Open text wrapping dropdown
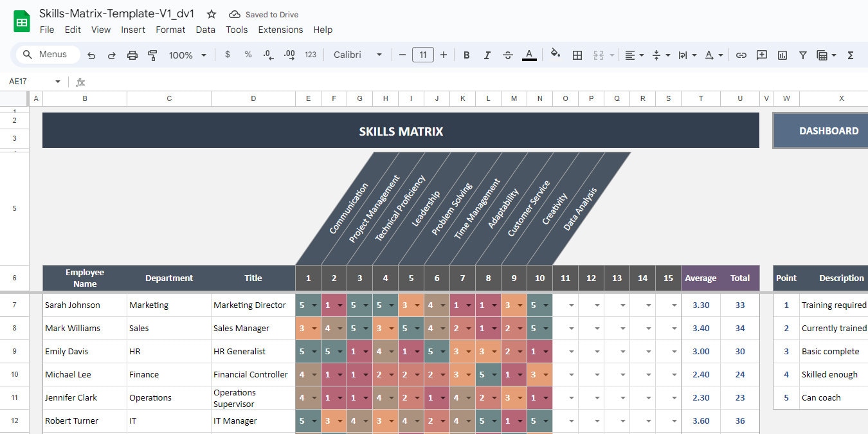868x434 pixels. pos(687,55)
